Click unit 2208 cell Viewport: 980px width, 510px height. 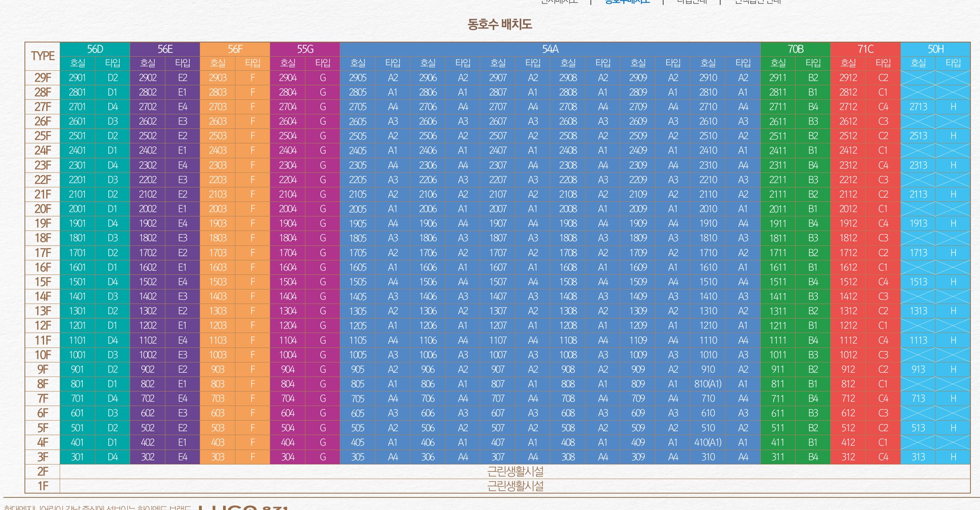(568, 180)
